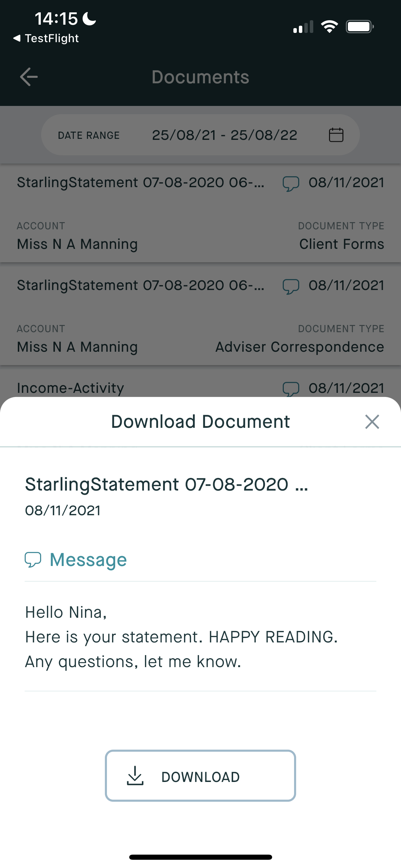This screenshot has width=401, height=868.
Task: Open the Income-Activity document row
Action: pos(71,388)
